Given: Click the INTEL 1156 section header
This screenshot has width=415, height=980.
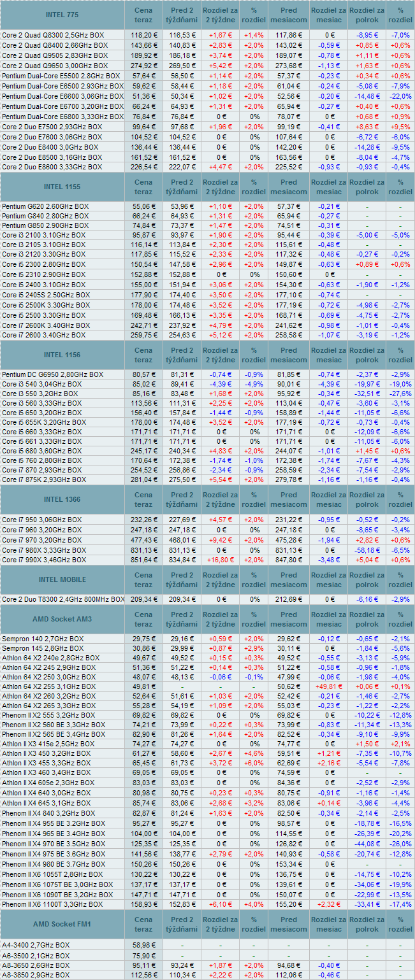Looking at the screenshot, I should point(62,355).
